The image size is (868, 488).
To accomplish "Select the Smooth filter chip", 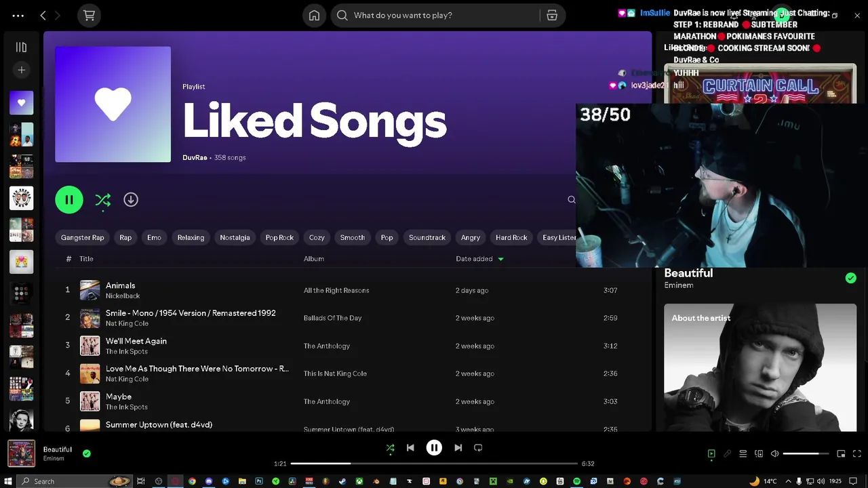I will click(352, 238).
